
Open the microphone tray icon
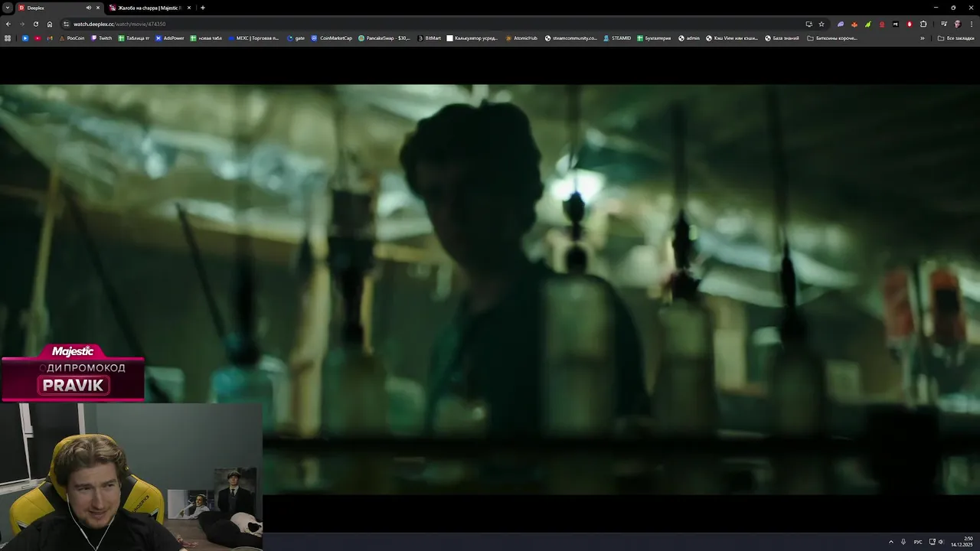coord(903,542)
